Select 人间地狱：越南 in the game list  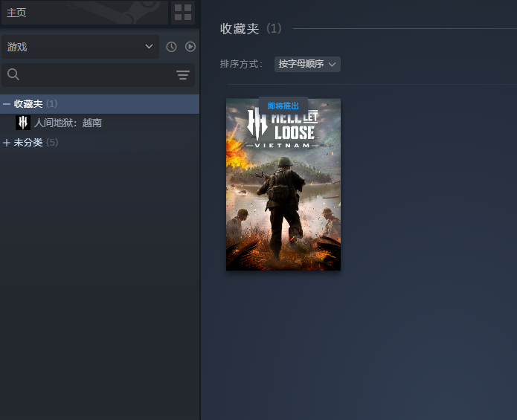pyautogui.click(x=68, y=123)
